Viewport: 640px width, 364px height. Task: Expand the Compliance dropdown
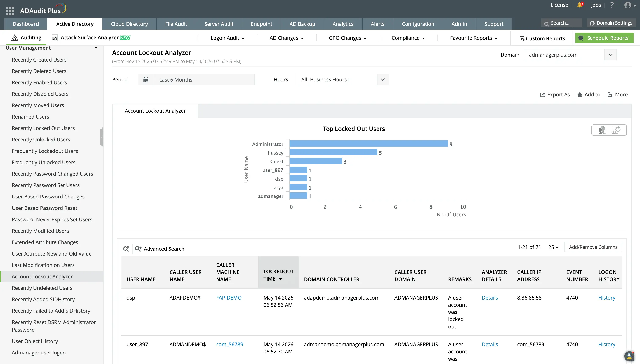tap(408, 38)
